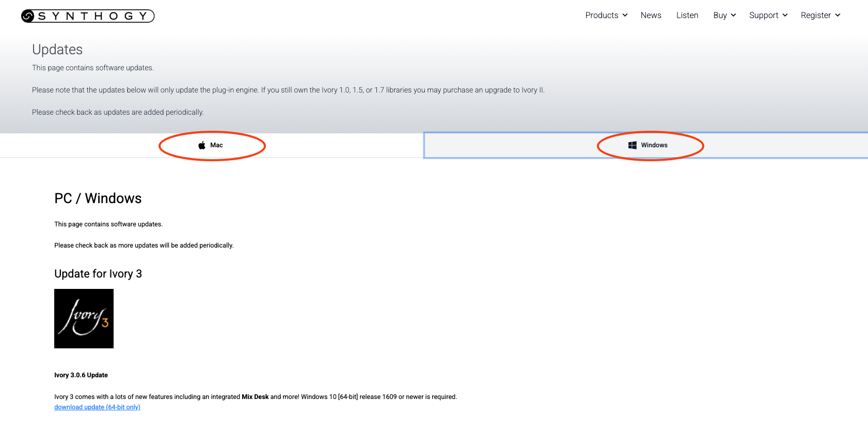Click the Products chevron arrow

click(625, 16)
